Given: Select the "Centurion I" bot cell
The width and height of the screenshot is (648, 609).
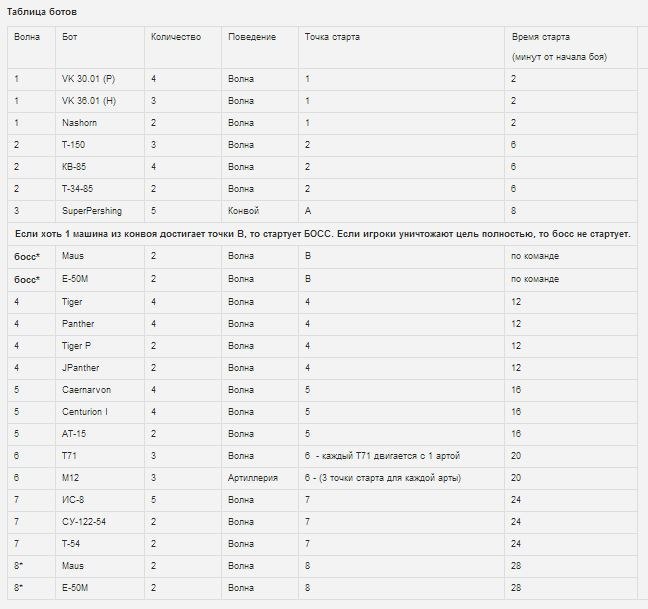Looking at the screenshot, I should 84,411.
